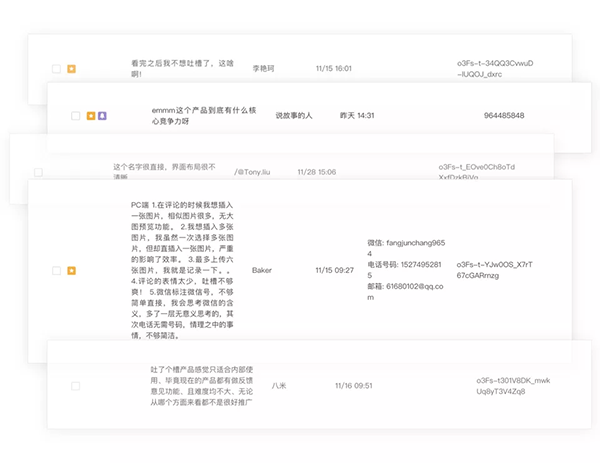Click the timestamp 昨天 14:31
Image resolution: width=600 pixels, height=463 pixels.
pos(357,116)
